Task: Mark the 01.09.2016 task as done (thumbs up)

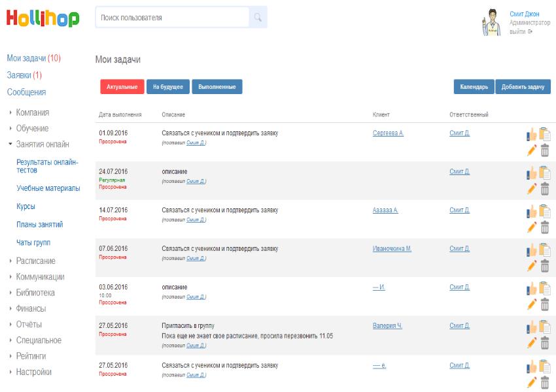Action: [x=532, y=134]
